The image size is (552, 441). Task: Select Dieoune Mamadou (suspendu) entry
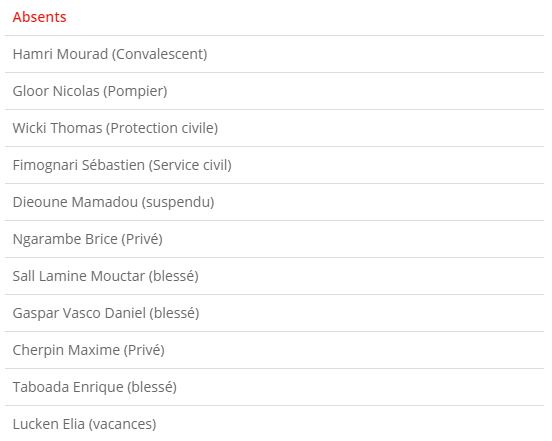tap(274, 202)
